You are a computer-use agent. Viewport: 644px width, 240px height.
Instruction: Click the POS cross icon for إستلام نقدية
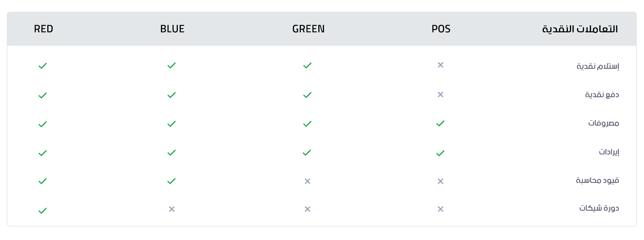pos(440,65)
